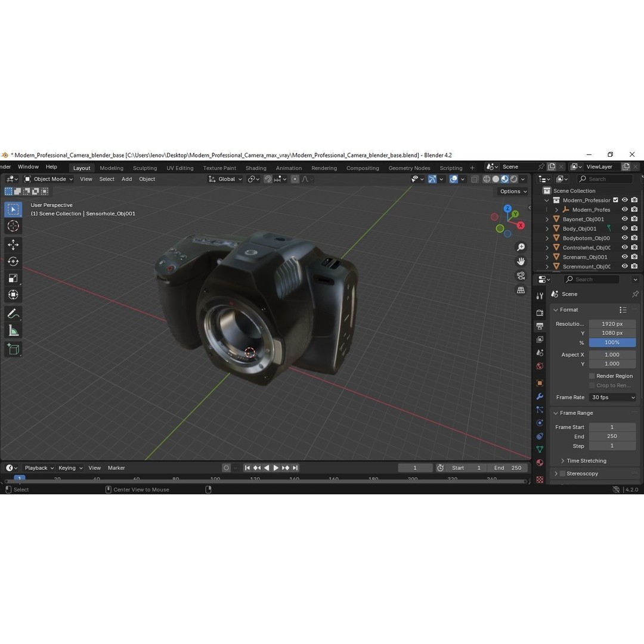Open the Object properties tab
The image size is (644, 644).
(x=540, y=383)
